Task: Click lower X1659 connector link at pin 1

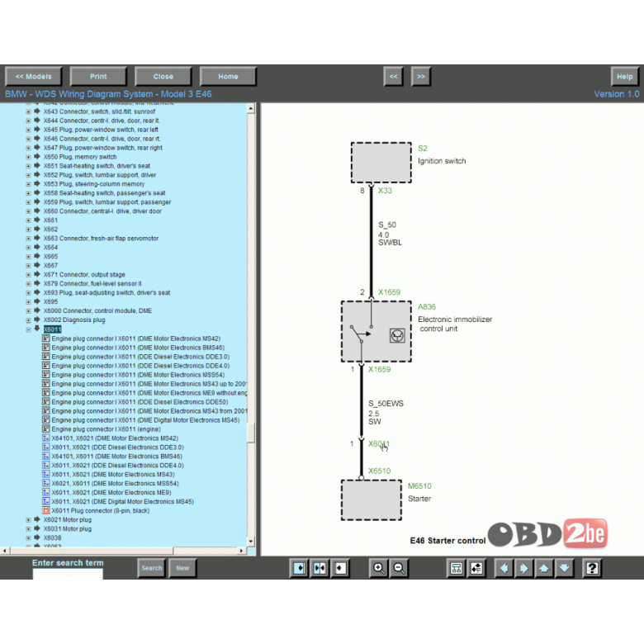Action: (x=380, y=370)
